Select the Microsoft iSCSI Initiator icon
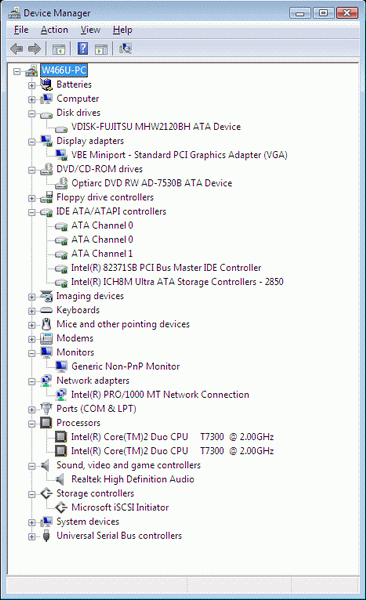The height and width of the screenshot is (600, 366). [x=61, y=507]
